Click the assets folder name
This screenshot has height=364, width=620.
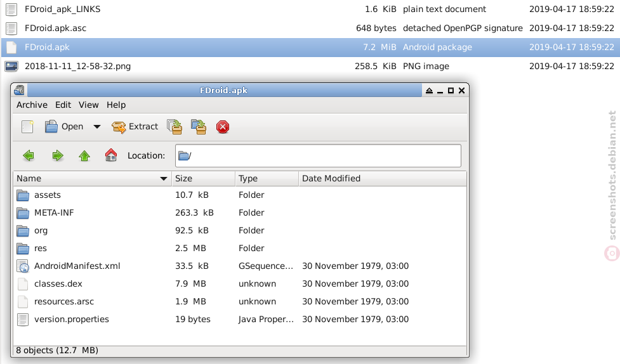coord(48,195)
